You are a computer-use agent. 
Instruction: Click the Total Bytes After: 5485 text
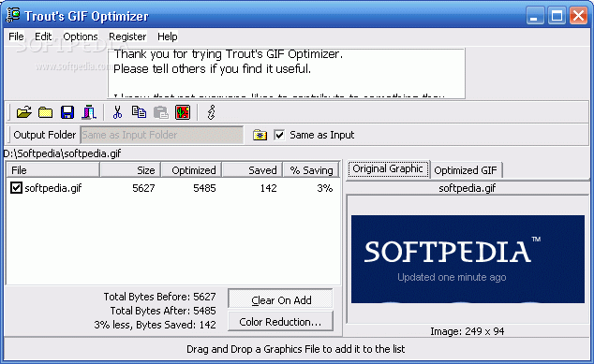pyautogui.click(x=163, y=311)
